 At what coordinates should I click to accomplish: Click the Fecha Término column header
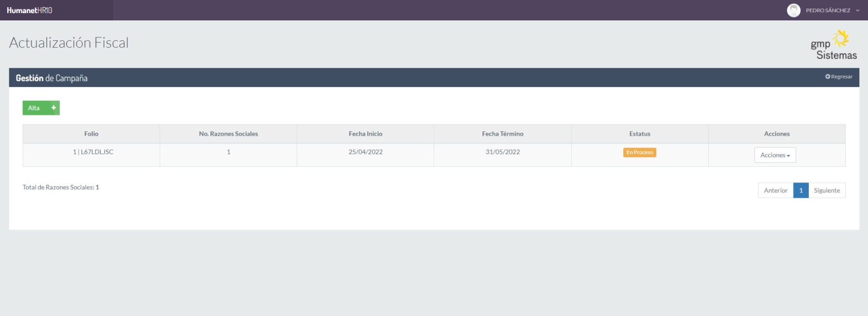(x=502, y=134)
